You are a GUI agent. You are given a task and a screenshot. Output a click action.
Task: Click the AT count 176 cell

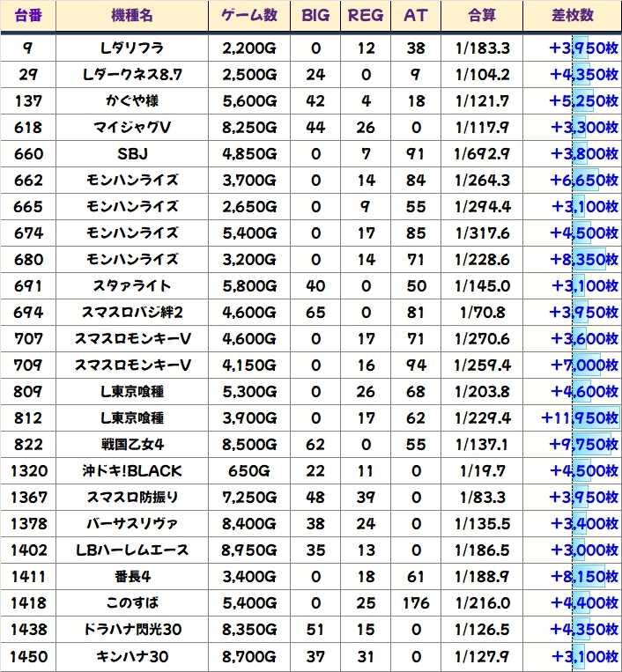click(x=416, y=603)
